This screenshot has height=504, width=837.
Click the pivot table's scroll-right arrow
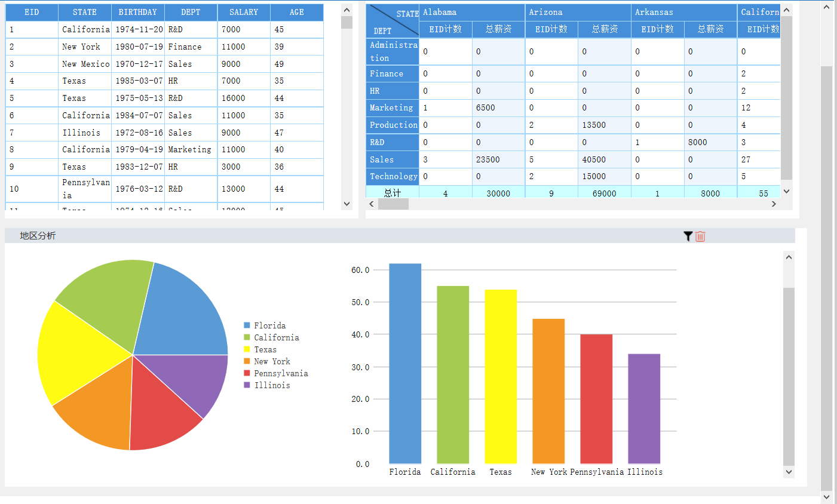[x=774, y=204]
